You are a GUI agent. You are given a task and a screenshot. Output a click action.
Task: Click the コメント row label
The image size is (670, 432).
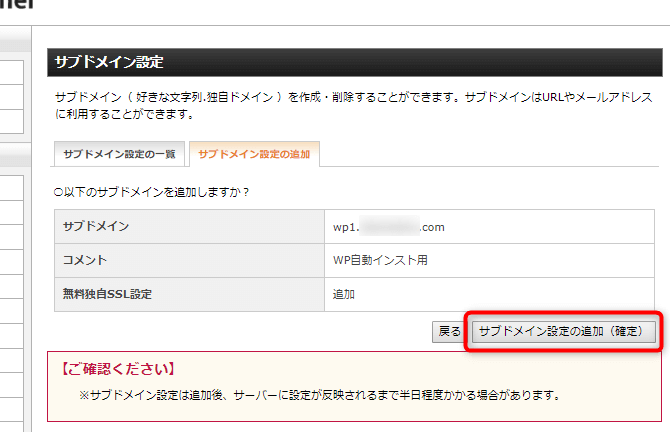[x=86, y=261]
